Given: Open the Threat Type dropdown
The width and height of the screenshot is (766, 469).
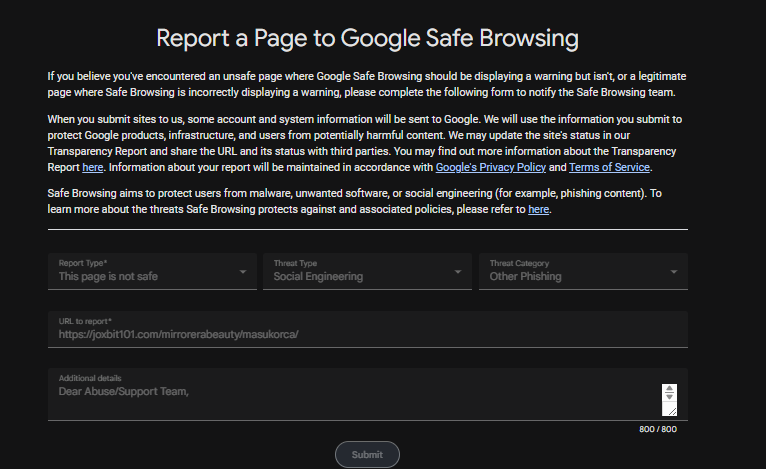Looking at the screenshot, I should click(x=367, y=271).
